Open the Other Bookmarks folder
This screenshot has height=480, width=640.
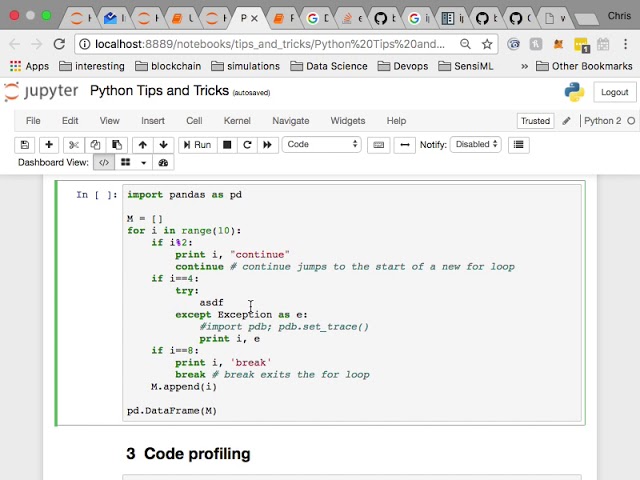(584, 66)
